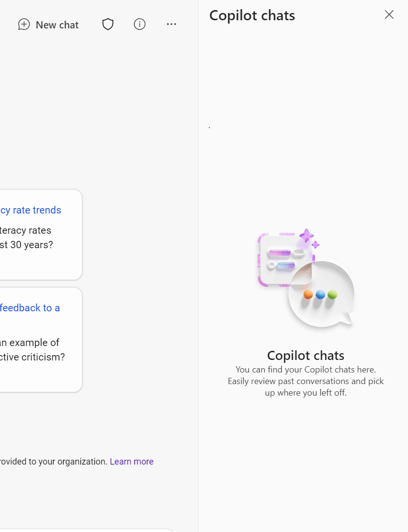Start a conversation via New chat label
Screen dimensions: 408x532
click(57, 25)
